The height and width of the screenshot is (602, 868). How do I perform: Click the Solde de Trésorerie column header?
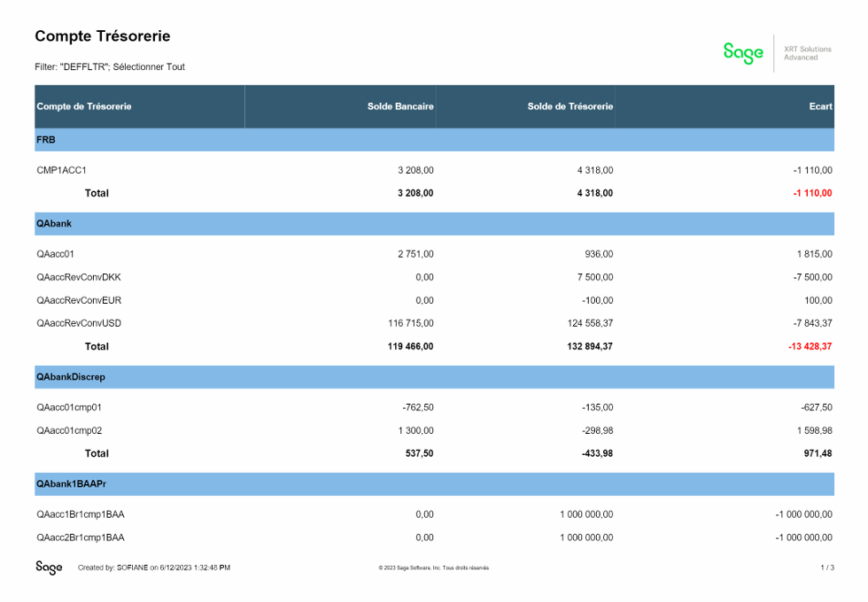pyautogui.click(x=570, y=106)
